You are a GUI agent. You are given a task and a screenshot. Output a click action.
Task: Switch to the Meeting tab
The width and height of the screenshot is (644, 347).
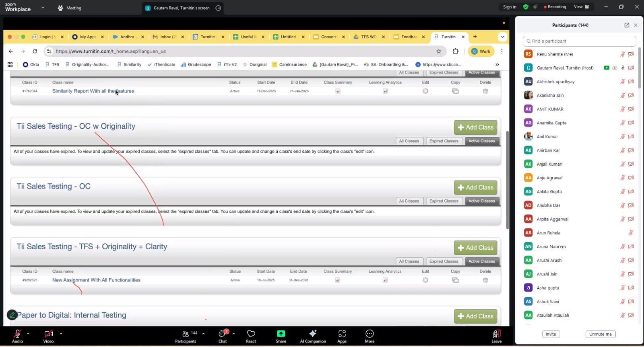(70, 8)
